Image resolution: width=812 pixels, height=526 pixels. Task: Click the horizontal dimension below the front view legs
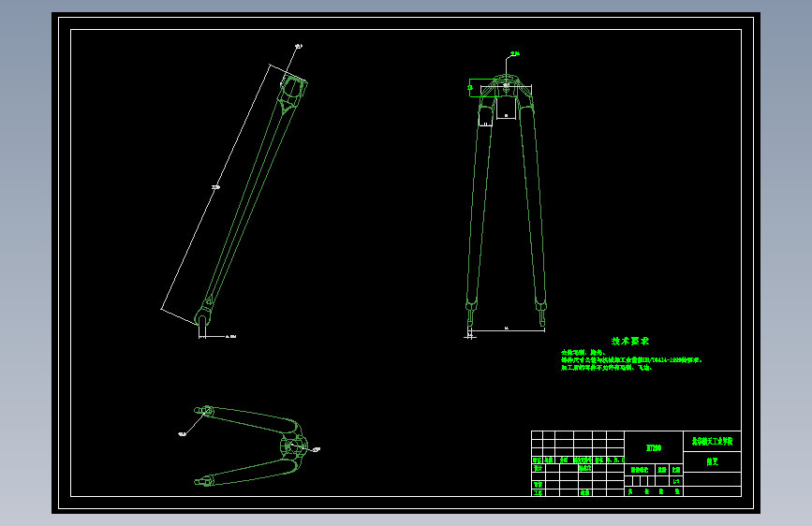pyautogui.click(x=507, y=329)
